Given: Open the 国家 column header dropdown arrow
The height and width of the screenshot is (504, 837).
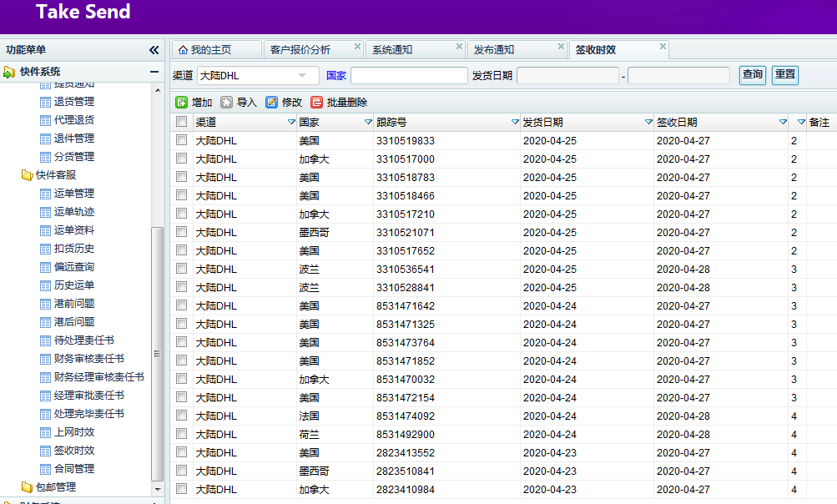Looking at the screenshot, I should (368, 123).
